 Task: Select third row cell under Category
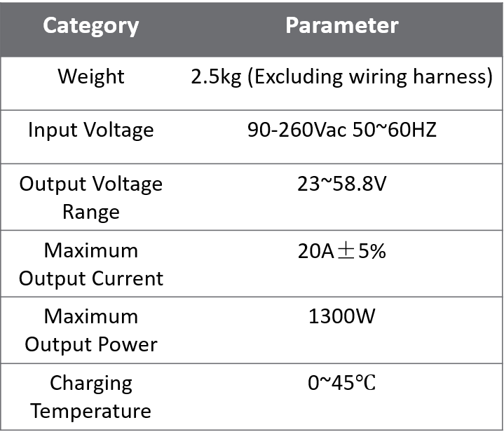point(91,197)
